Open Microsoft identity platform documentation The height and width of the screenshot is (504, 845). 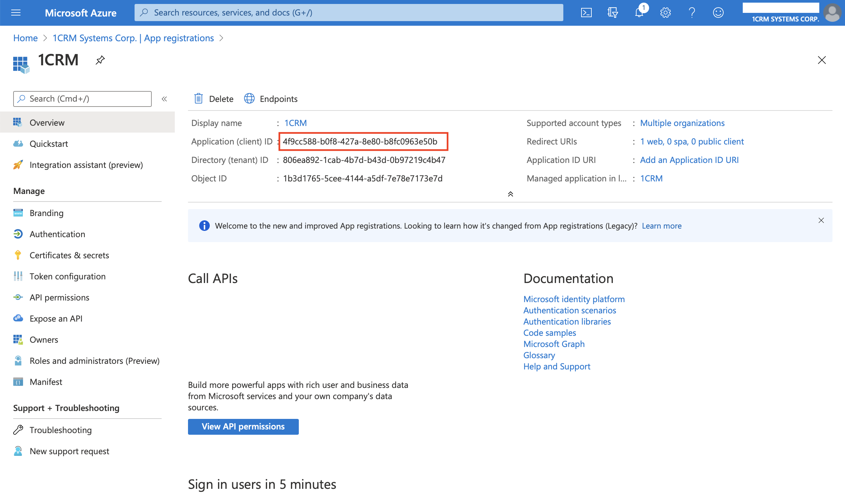[x=574, y=299]
